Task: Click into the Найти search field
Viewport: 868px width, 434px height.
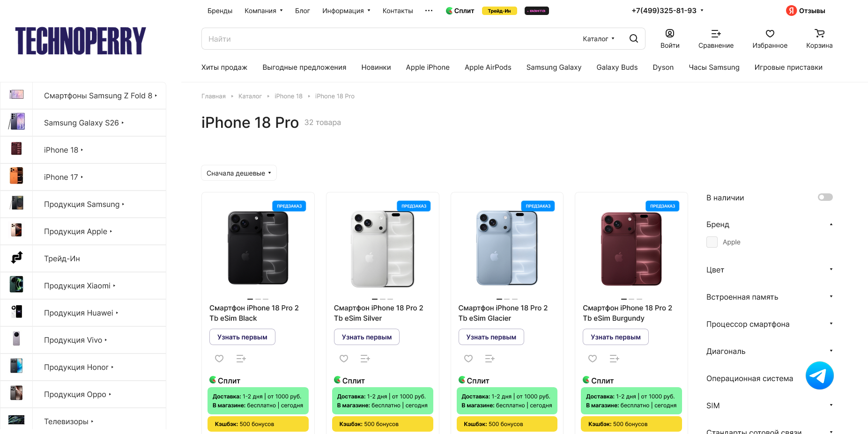Action: point(389,39)
